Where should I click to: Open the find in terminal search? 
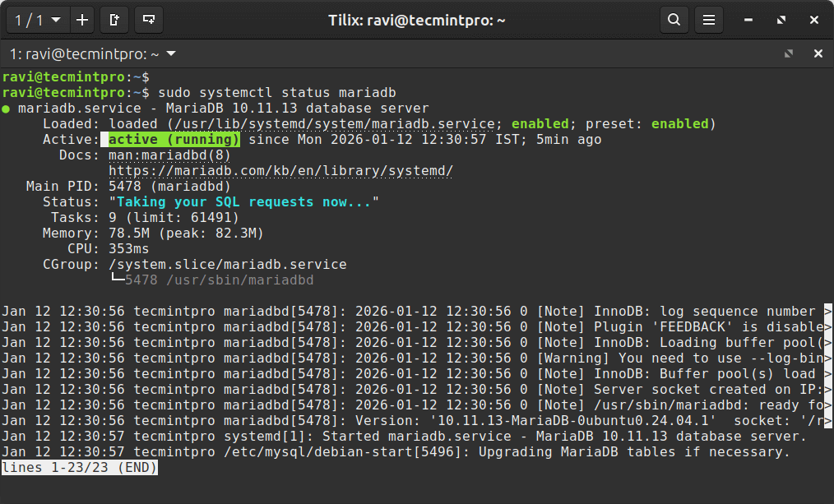click(674, 19)
